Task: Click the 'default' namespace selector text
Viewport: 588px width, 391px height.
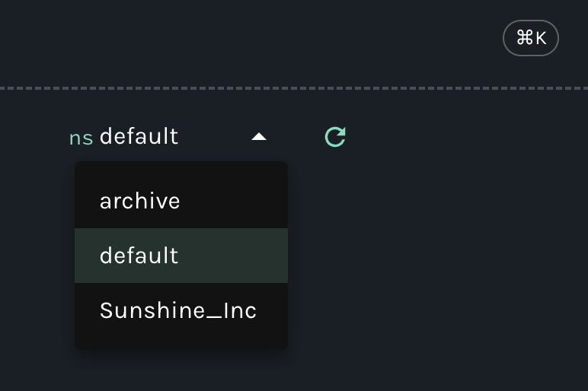Action: tap(139, 137)
